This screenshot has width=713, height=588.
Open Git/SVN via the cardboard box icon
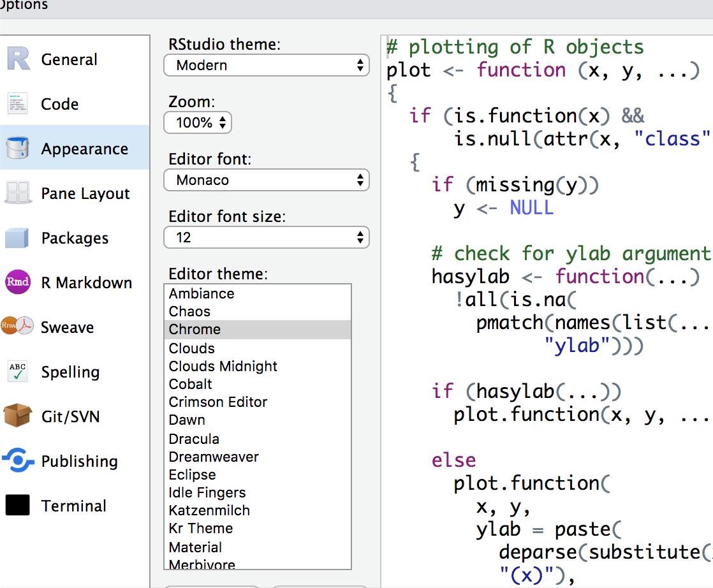click(18, 416)
